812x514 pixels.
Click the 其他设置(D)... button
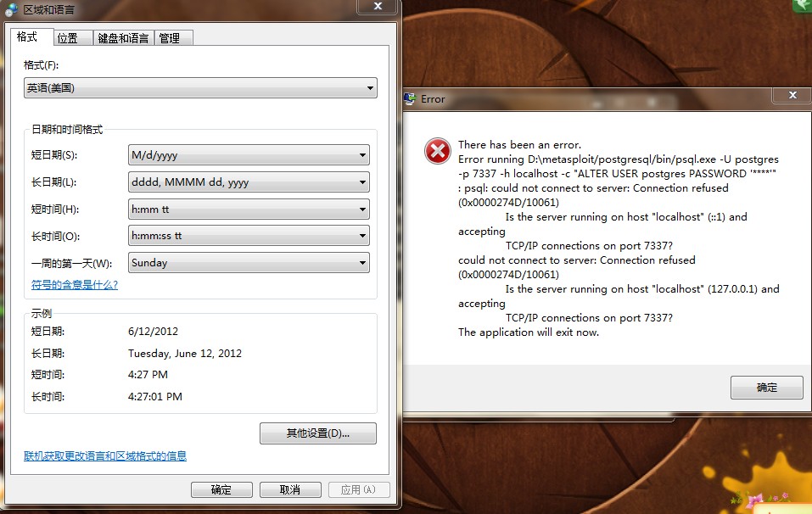coord(318,433)
